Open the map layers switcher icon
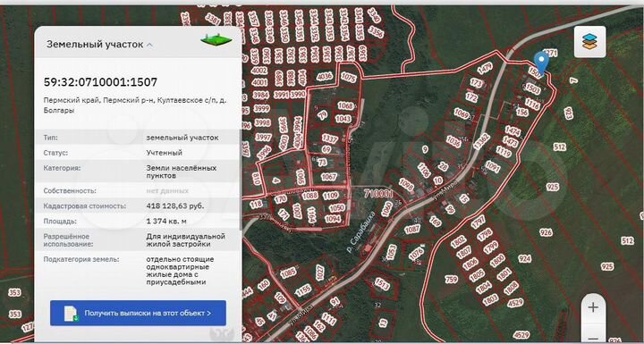This screenshot has width=644, height=344. pyautogui.click(x=589, y=41)
